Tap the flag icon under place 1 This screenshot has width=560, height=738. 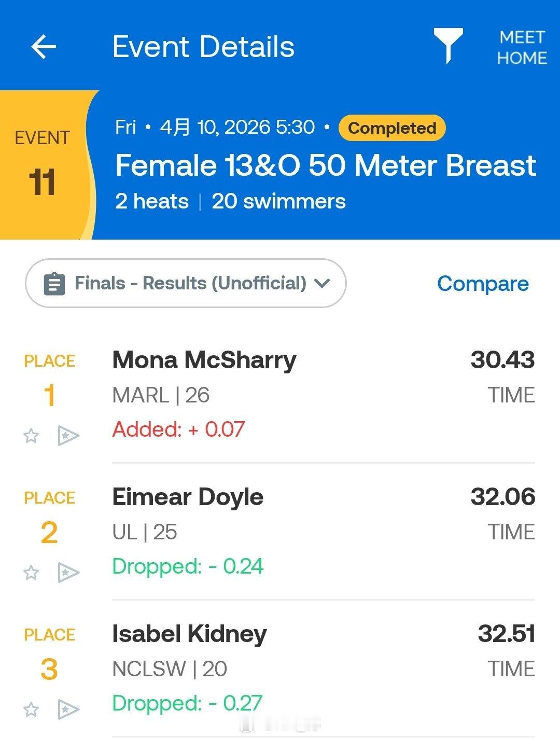(x=68, y=436)
